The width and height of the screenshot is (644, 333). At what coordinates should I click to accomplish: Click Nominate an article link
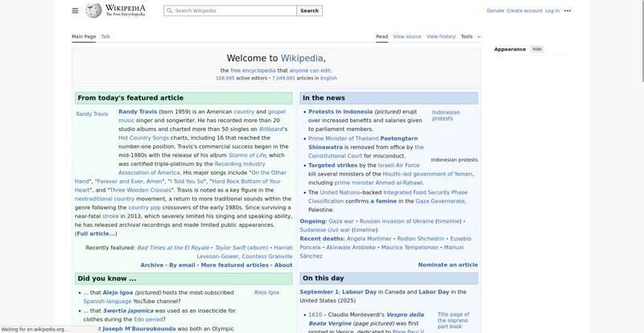(448, 265)
